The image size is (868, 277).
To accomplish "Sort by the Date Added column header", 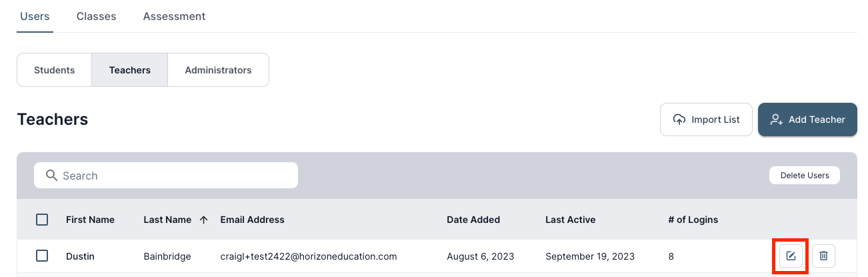I will coord(473,220).
